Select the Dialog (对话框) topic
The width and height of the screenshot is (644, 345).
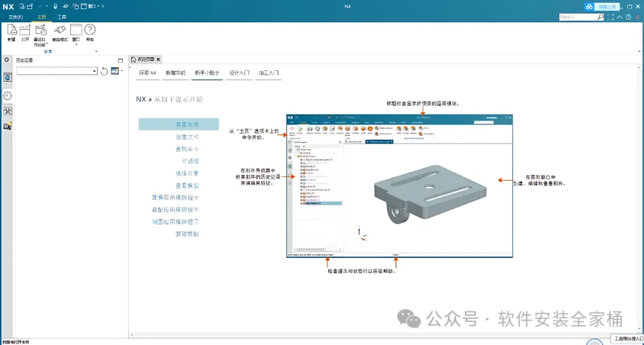(x=191, y=161)
